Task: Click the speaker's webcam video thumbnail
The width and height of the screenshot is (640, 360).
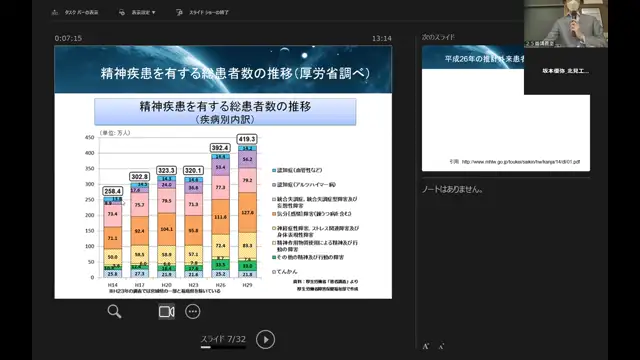Action: [x=566, y=24]
